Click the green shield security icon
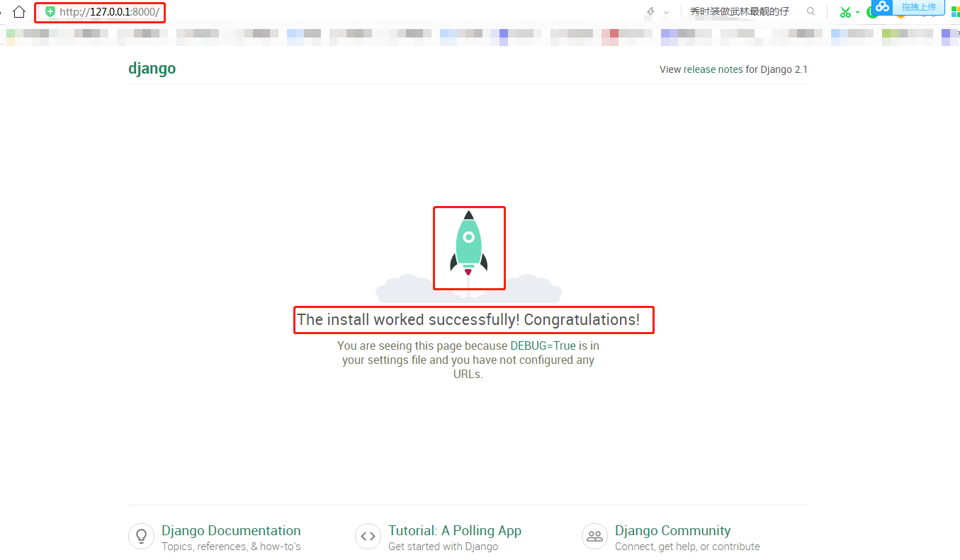Viewport: 960px width, 560px height. [50, 12]
